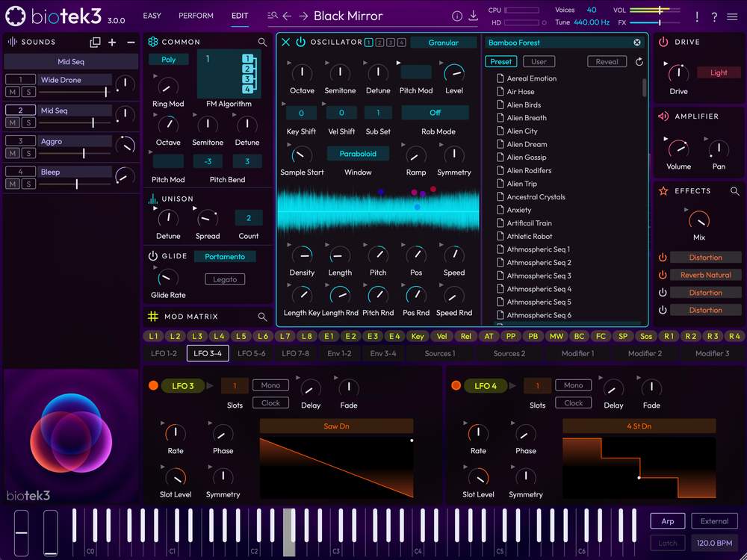Click the download preset icon in header

[473, 16]
